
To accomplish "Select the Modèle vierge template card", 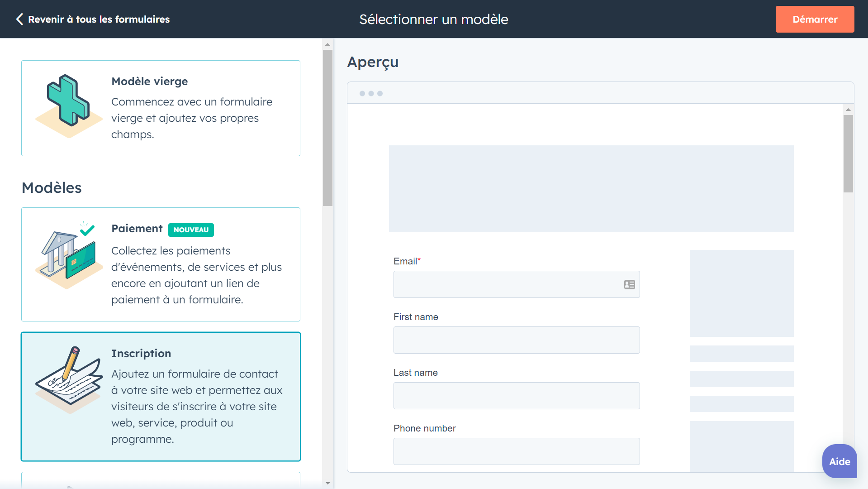I will [161, 108].
